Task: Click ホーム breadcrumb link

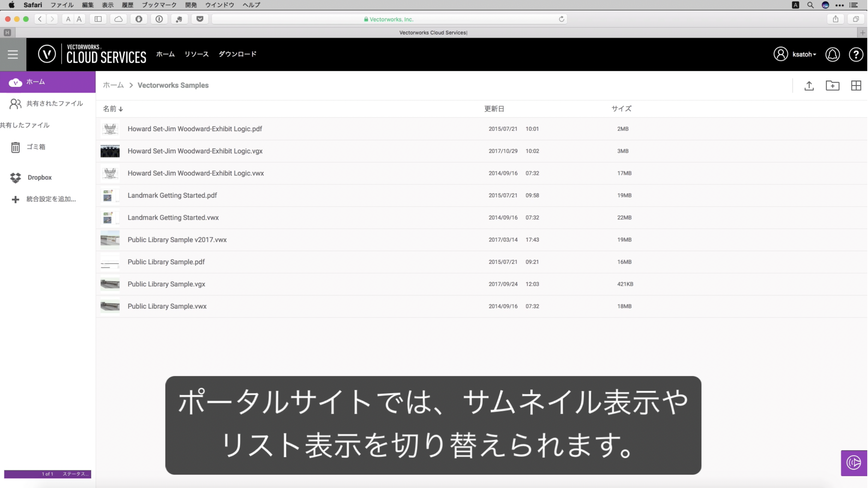Action: (x=113, y=85)
